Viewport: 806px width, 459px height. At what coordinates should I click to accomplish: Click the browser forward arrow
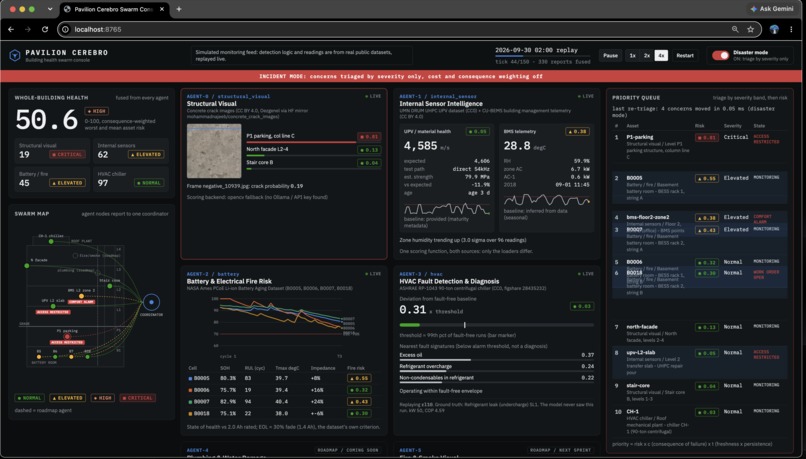click(x=28, y=29)
